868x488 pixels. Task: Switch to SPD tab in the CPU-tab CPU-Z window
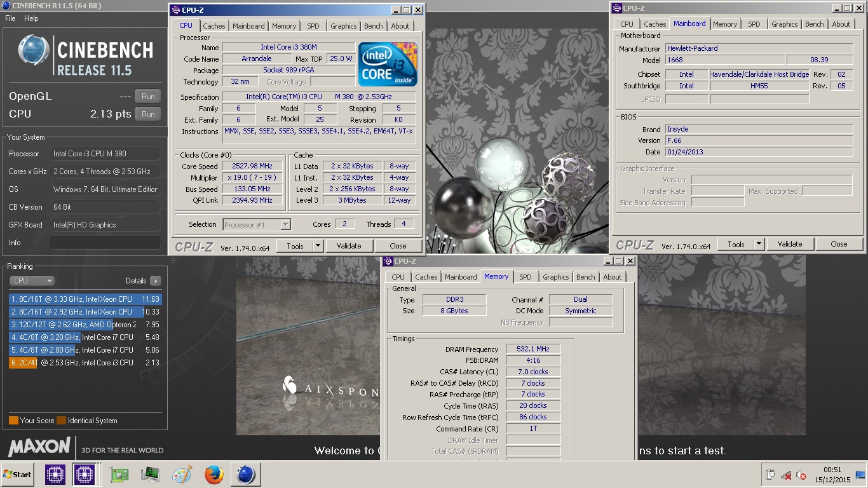click(x=313, y=26)
